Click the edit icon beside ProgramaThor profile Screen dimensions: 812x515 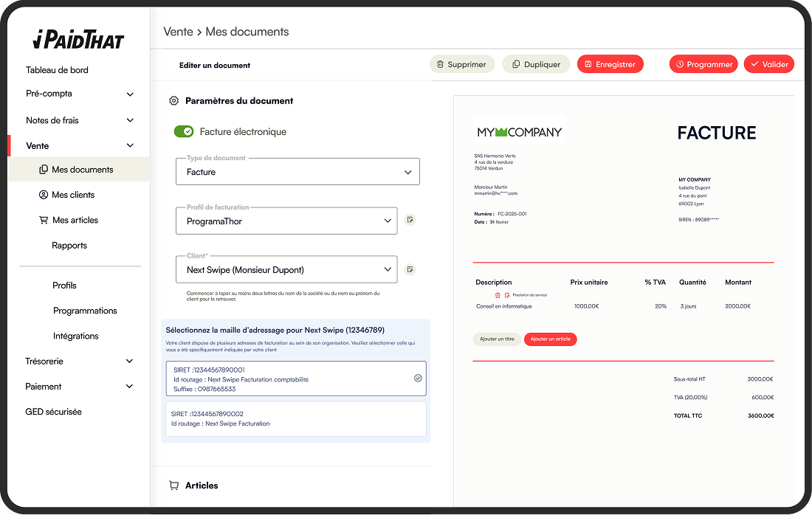[x=410, y=220]
